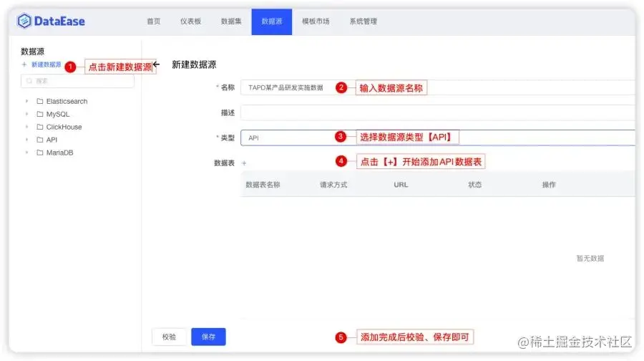Switch to the 数据集 tab
Viewport: 644px width, 361px height.
[x=231, y=21]
